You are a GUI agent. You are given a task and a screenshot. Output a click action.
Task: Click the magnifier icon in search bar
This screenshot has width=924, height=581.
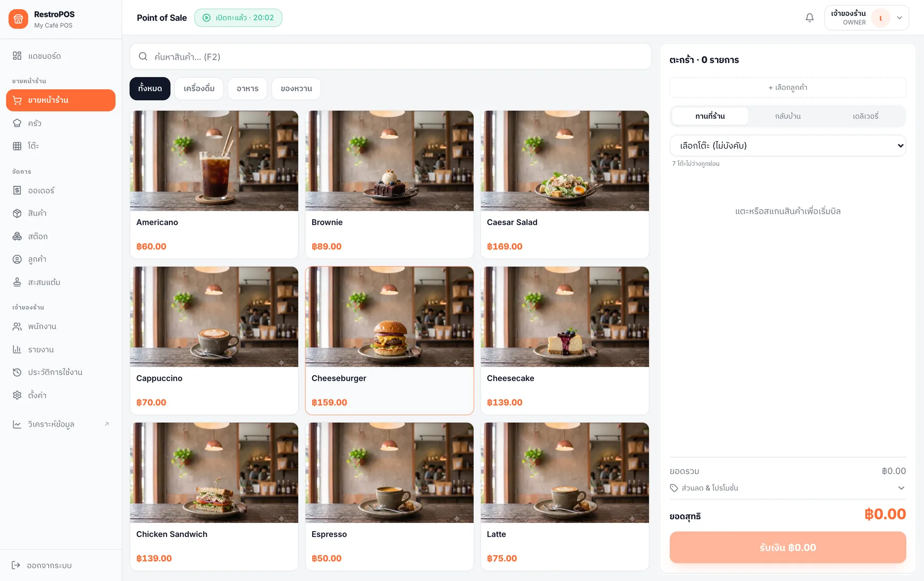click(x=143, y=57)
